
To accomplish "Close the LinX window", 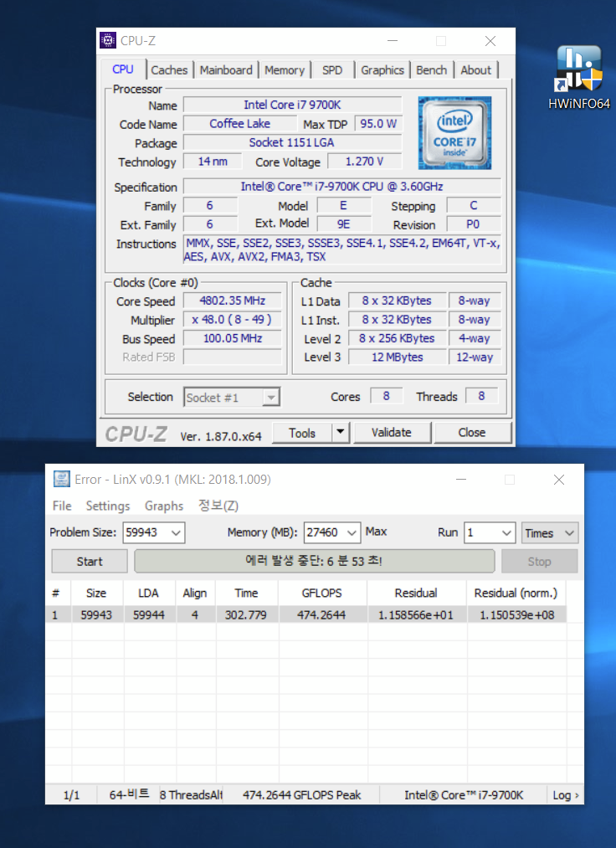I will pyautogui.click(x=559, y=479).
